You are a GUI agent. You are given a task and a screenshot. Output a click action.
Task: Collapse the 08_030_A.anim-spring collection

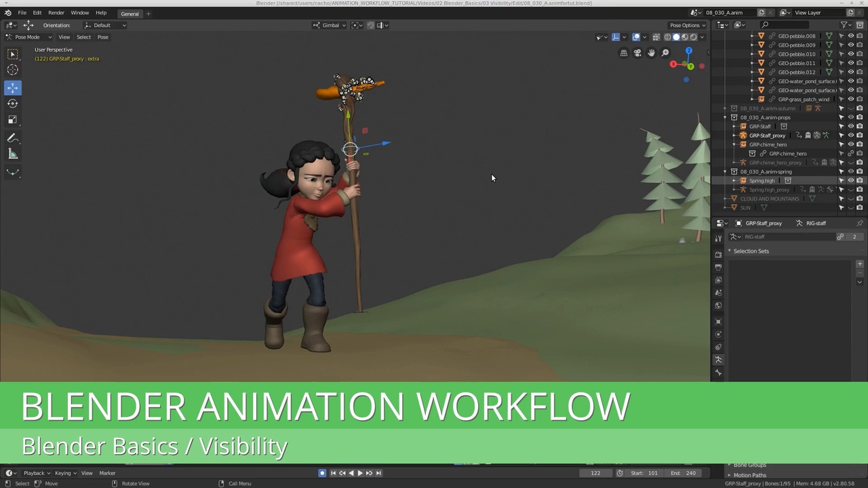[x=725, y=171]
